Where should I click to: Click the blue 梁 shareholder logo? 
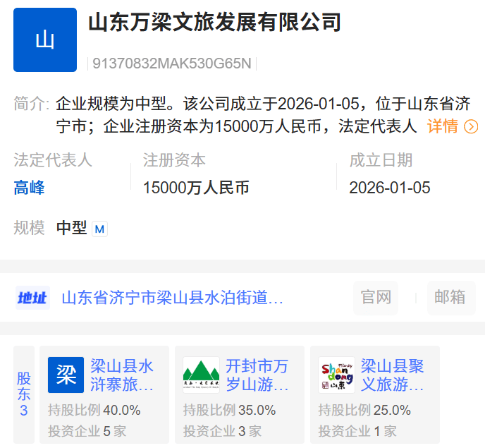(x=66, y=375)
